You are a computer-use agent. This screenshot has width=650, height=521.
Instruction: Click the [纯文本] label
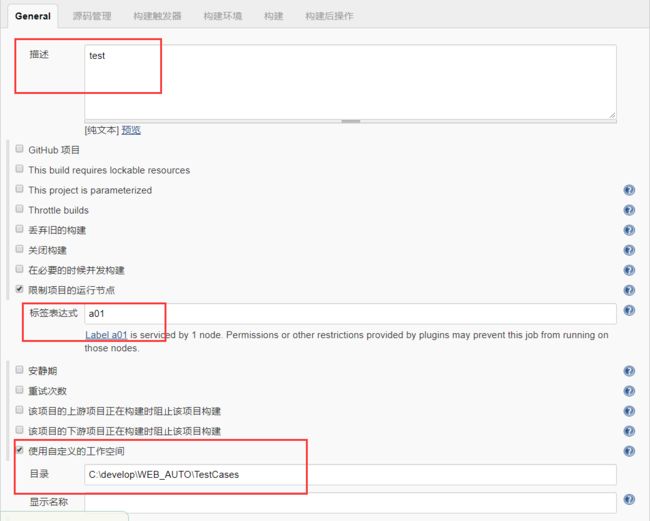(x=102, y=130)
